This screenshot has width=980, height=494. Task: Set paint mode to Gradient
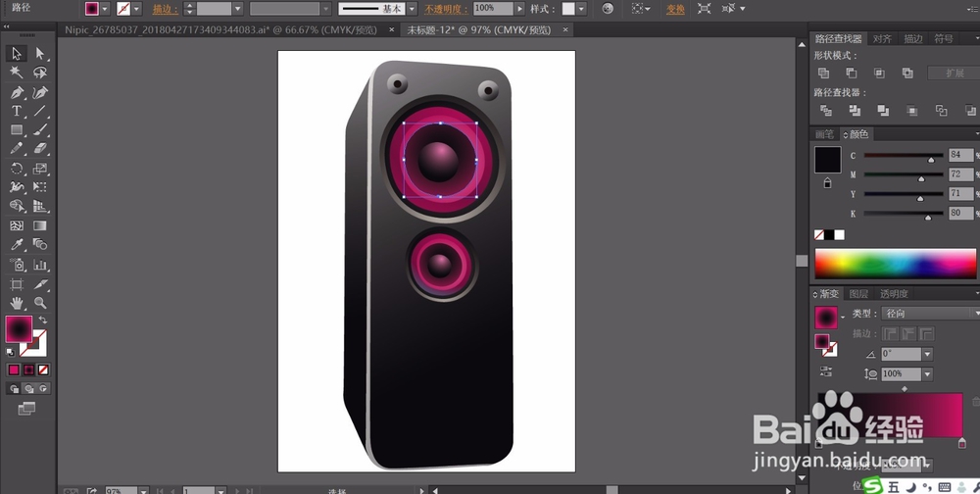(28, 370)
